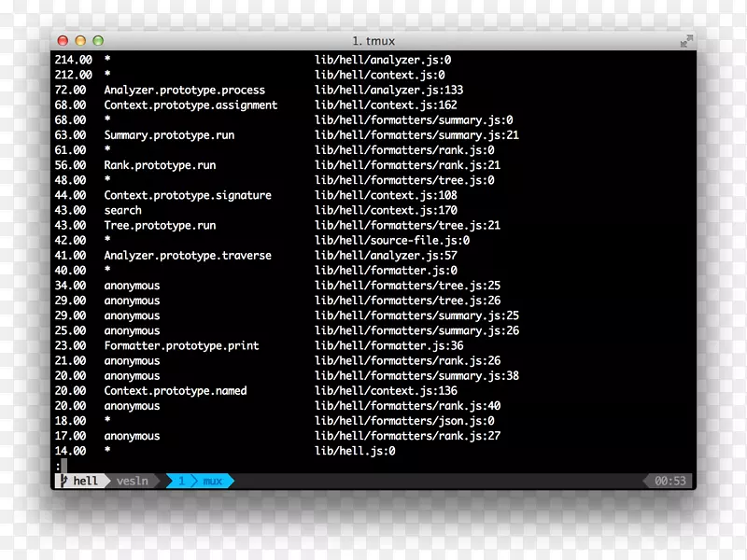The image size is (747, 560).
Task: Click path lib/hell/formatter.js:0
Action: pyautogui.click(x=386, y=271)
